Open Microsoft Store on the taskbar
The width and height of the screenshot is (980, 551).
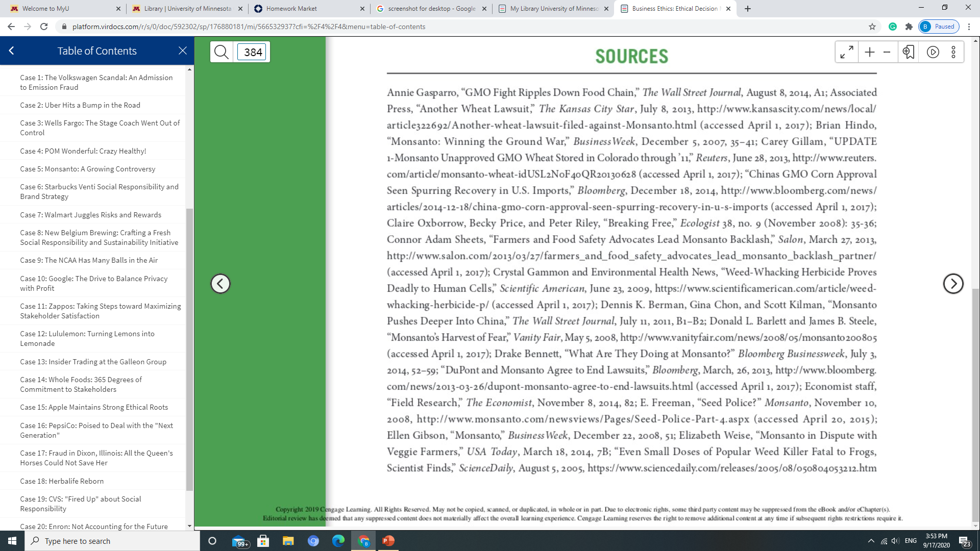(263, 541)
